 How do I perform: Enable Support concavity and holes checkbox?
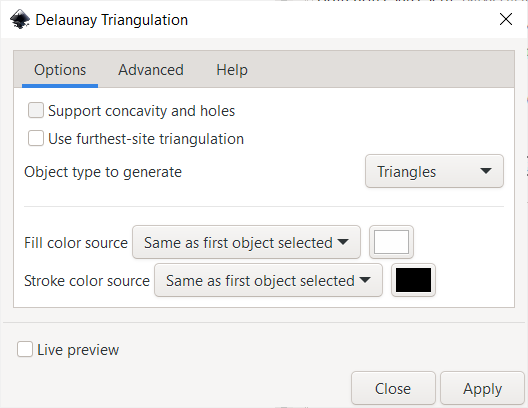point(36,110)
